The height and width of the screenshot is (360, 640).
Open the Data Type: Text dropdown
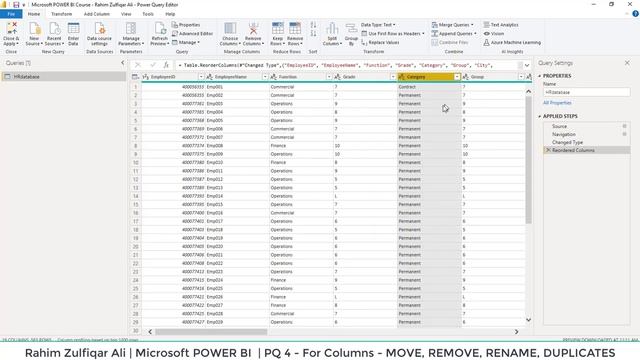pos(378,25)
